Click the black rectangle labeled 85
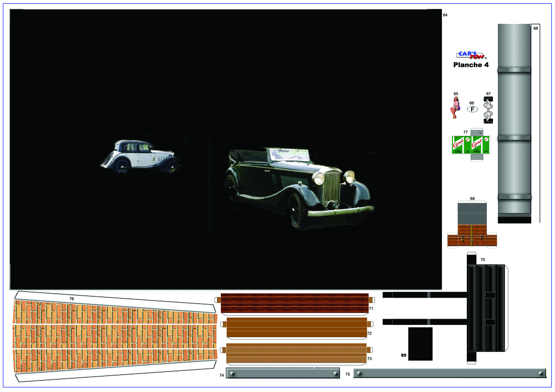 420,344
